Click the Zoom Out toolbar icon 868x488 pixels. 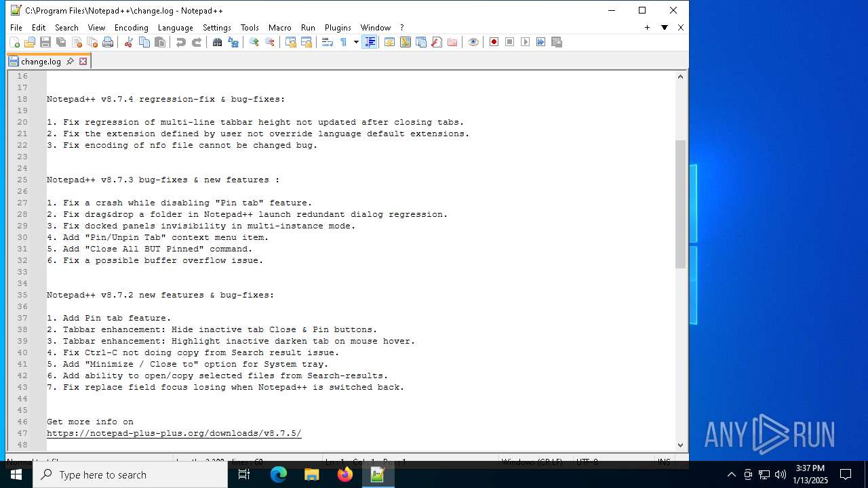(x=270, y=42)
